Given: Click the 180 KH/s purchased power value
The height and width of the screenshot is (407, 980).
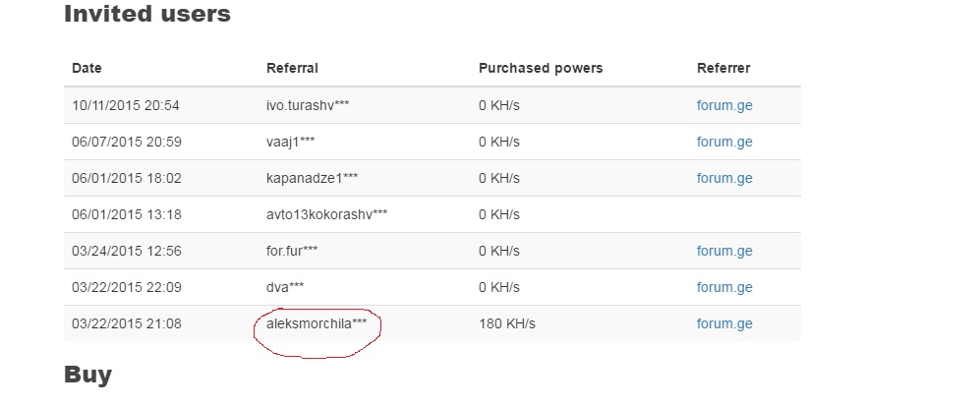Looking at the screenshot, I should 505,323.
